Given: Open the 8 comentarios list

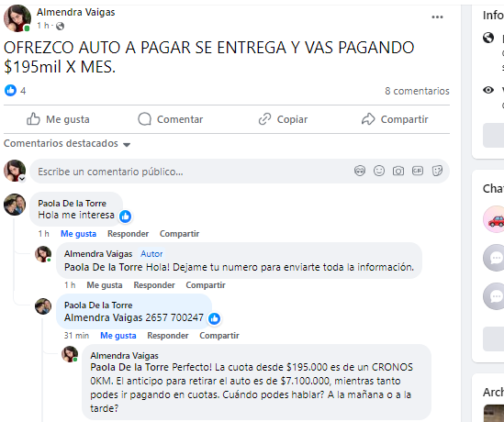Looking at the screenshot, I should (x=417, y=91).
